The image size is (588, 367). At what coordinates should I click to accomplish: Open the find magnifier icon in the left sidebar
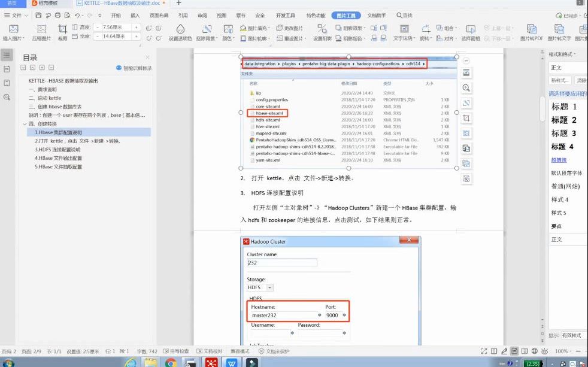pyautogui.click(x=7, y=97)
